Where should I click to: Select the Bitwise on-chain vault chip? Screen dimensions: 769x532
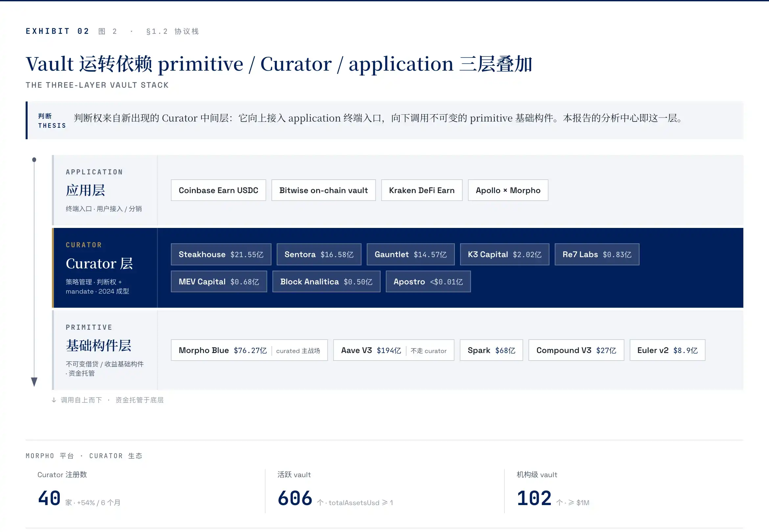(323, 190)
